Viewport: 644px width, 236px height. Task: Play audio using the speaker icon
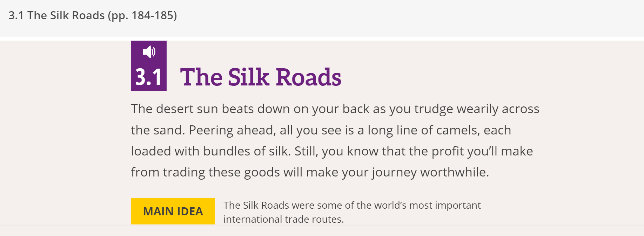pyautogui.click(x=149, y=52)
